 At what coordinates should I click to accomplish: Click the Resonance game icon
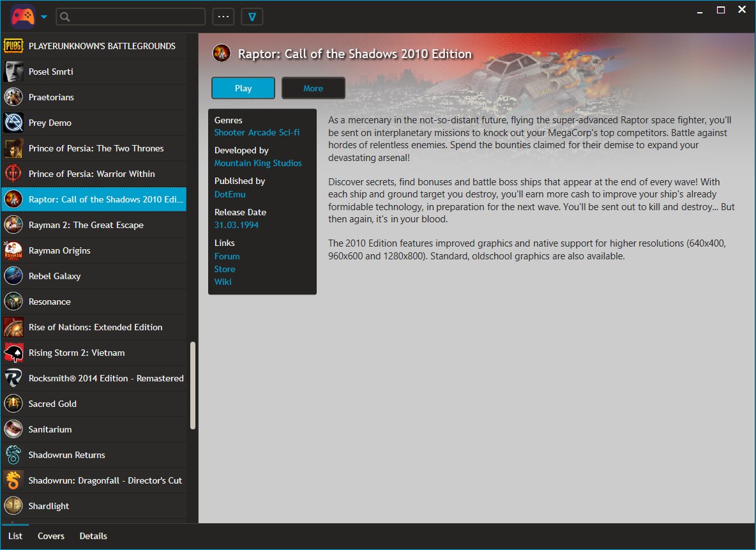[x=13, y=302]
